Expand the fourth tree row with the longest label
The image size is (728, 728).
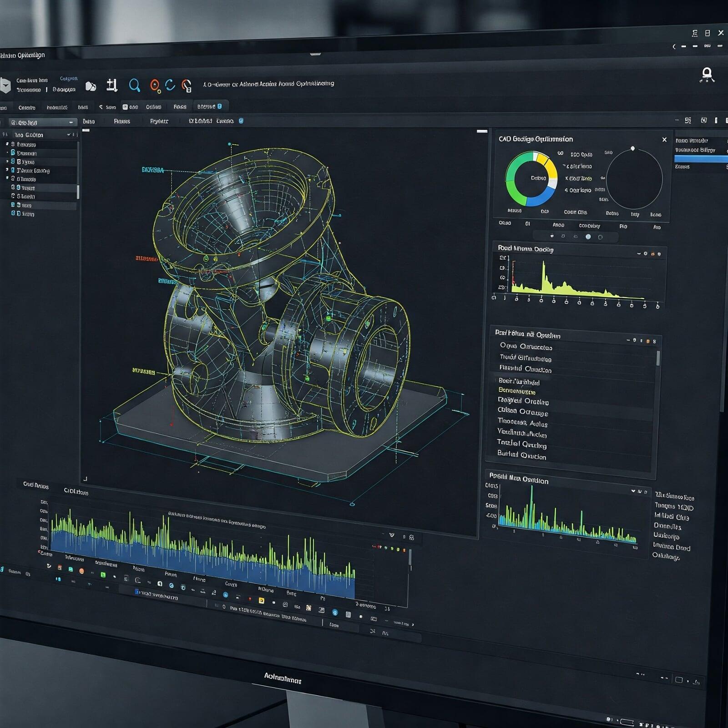pyautogui.click(x=7, y=170)
